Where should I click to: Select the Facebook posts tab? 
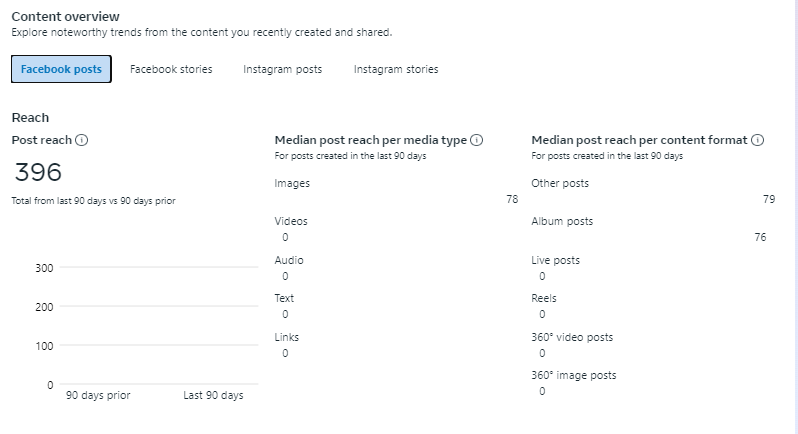click(x=61, y=69)
